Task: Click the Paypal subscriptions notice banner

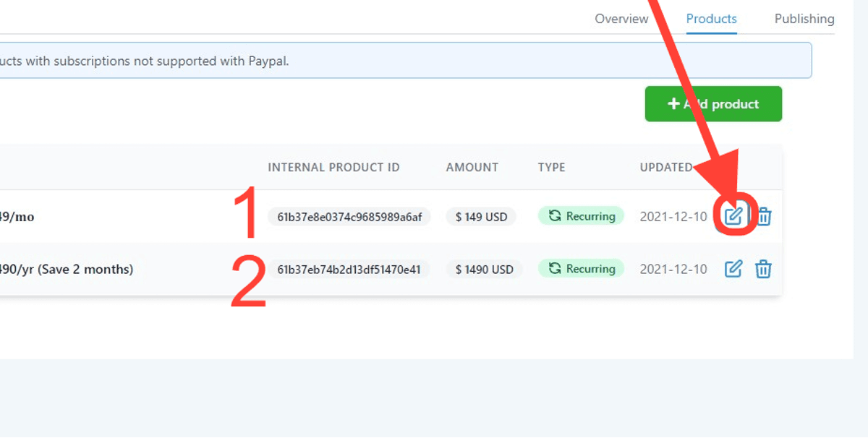Action: point(406,61)
